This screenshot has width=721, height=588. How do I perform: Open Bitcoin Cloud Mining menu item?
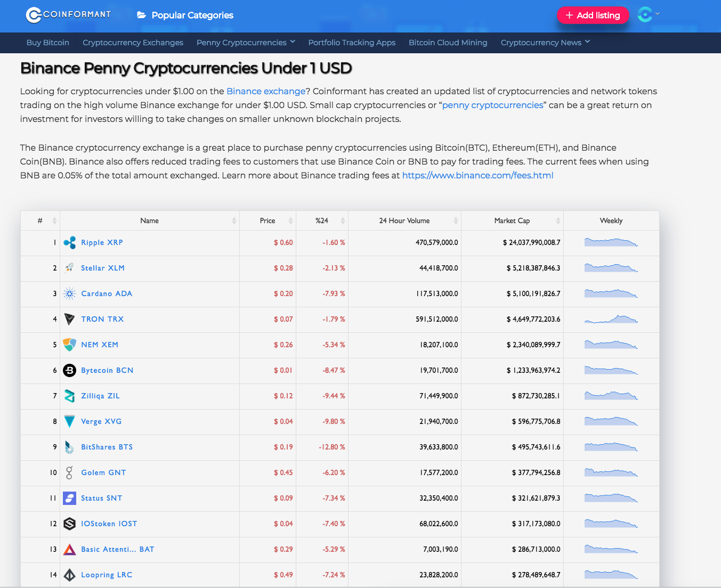click(448, 43)
